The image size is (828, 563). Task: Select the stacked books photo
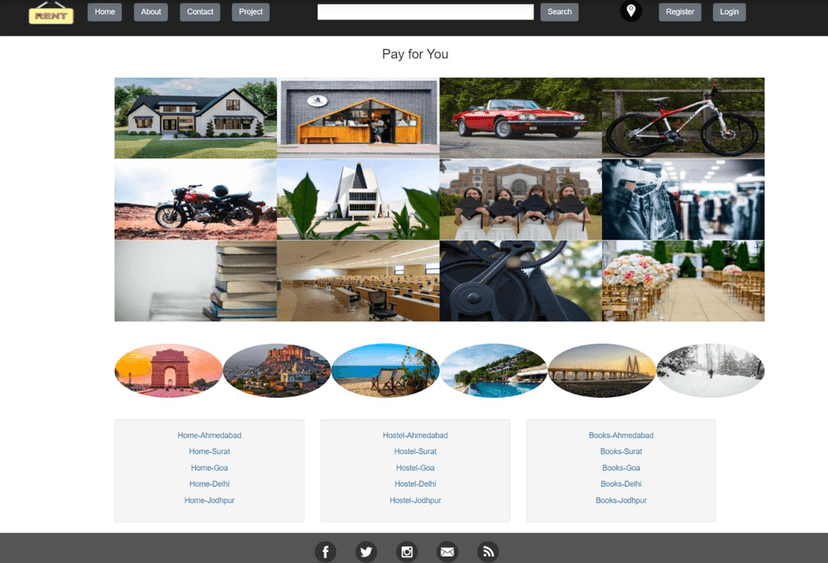196,281
